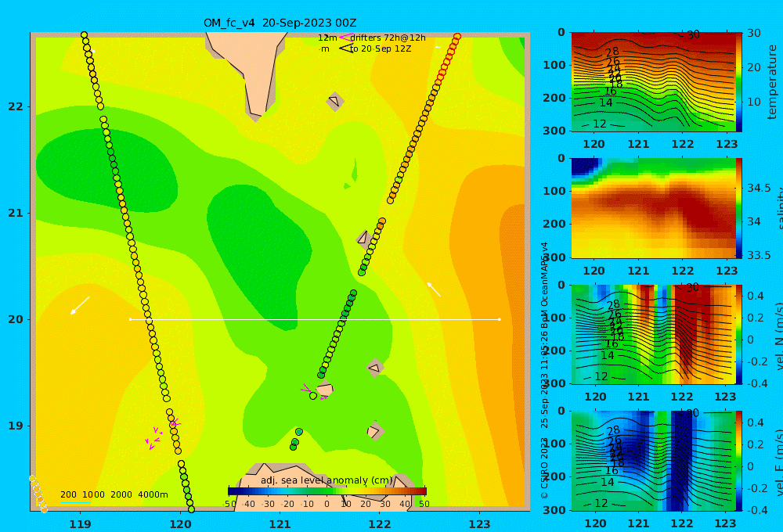This screenshot has height=532, width=783.
Task: Click the Taiwan landmass at top of map
Action: point(250,70)
